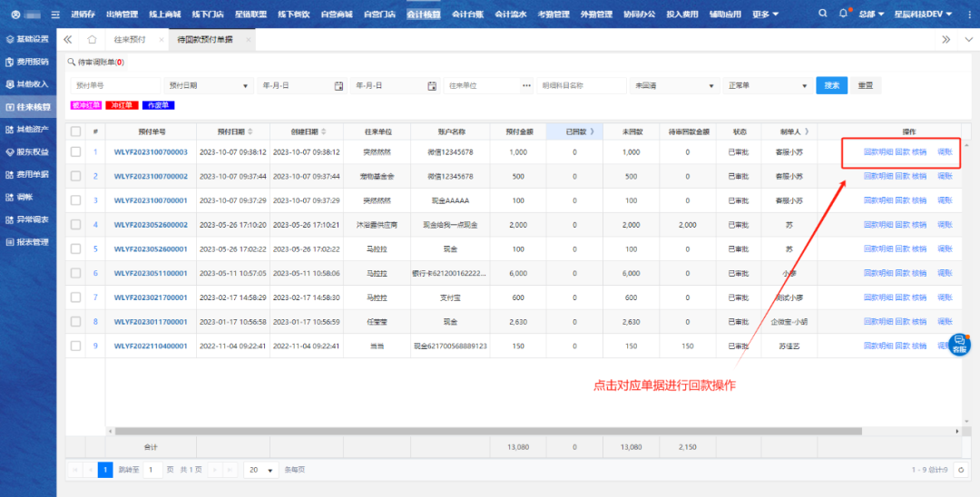980x497 pixels.
Task: Open the 客服 customer service chat bubble
Action: coord(959,344)
